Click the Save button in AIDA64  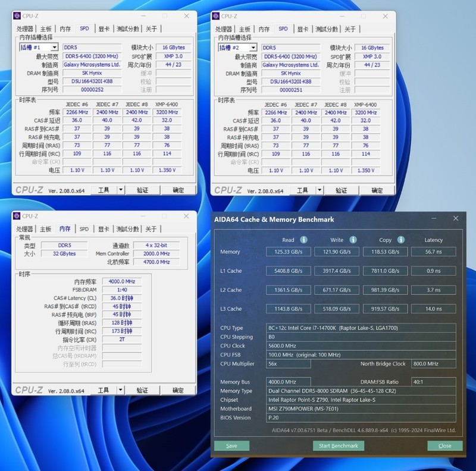pos(232,445)
